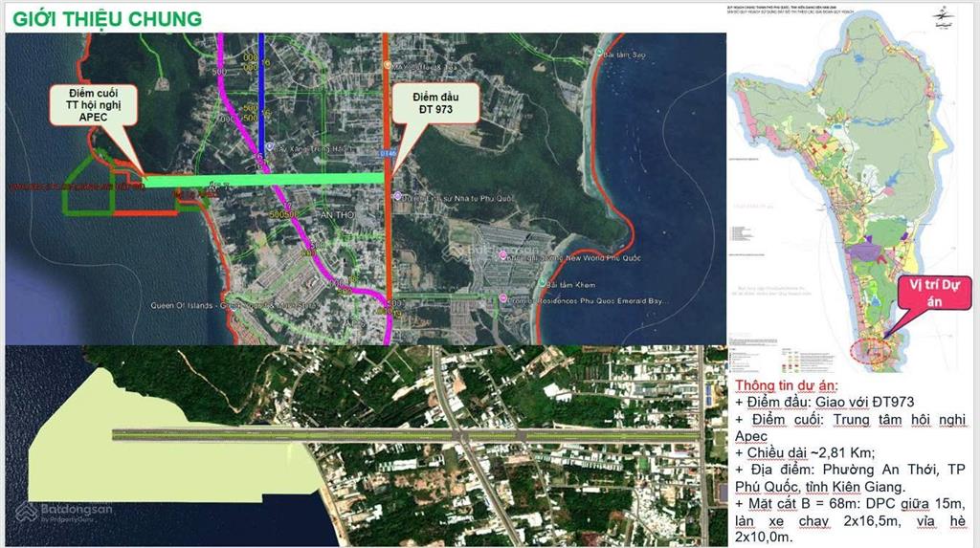
Task: Click the 'Vị trí Dự án' callout
Action: pyautogui.click(x=935, y=293)
